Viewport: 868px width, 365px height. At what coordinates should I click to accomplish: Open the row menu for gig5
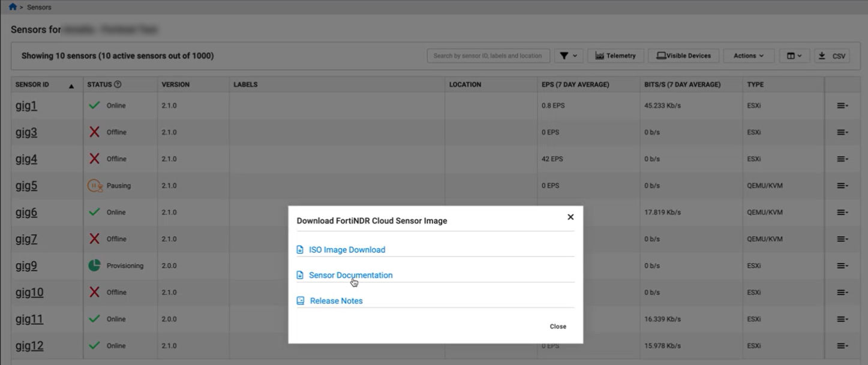click(x=842, y=186)
